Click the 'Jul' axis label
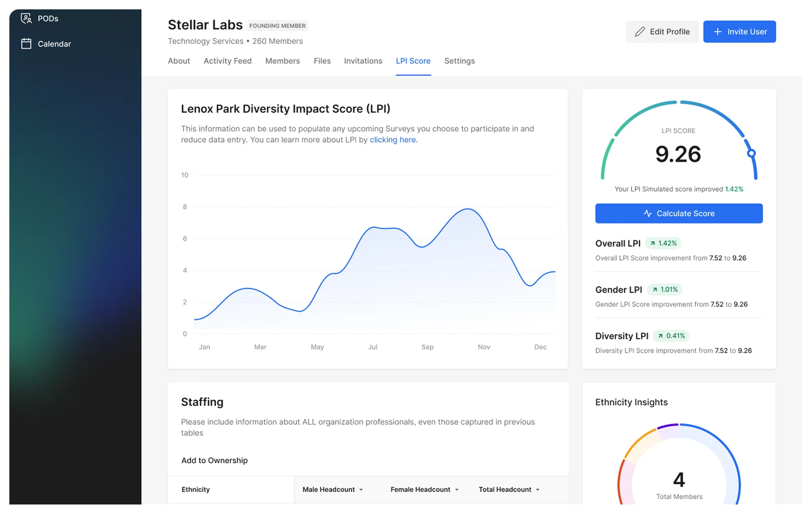Image resolution: width=812 pixels, height=514 pixels. [x=373, y=347]
